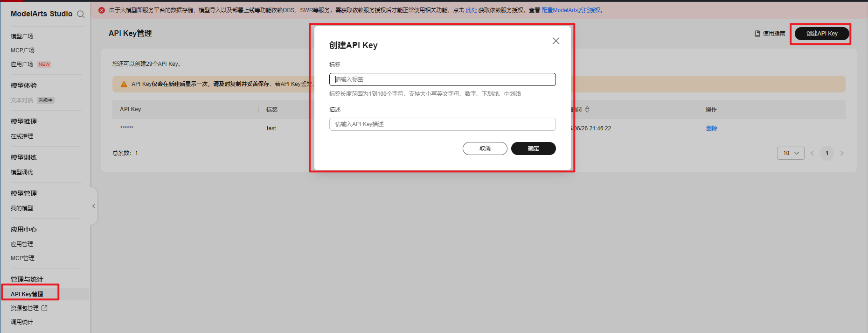Screen dimensions: 868x333
Task: Click the 使用指南 document icon
Action: click(757, 34)
